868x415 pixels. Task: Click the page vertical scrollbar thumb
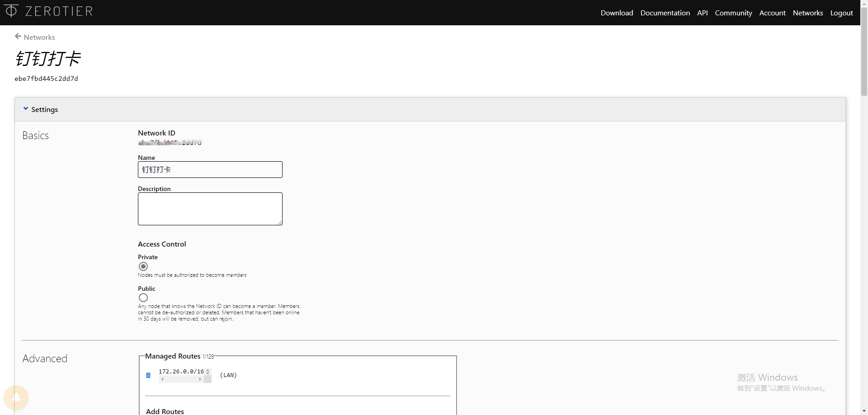tap(864, 52)
